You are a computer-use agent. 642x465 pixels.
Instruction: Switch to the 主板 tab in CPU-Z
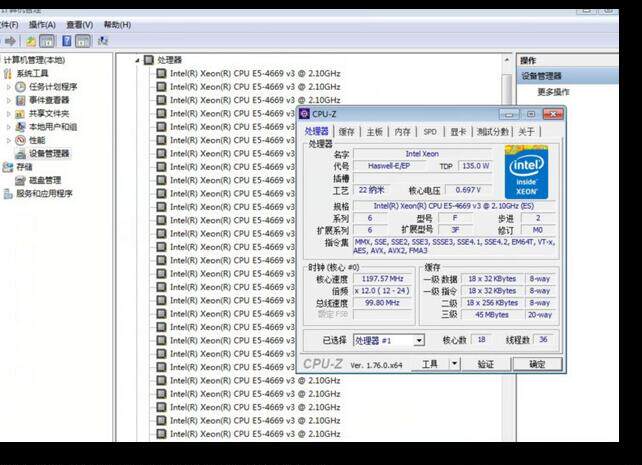point(374,132)
